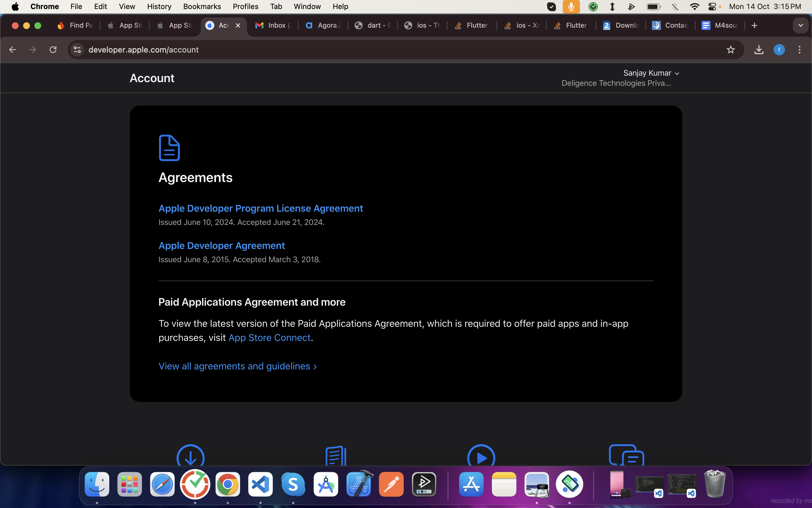Go back to previous page
This screenshot has width=812, height=508.
(x=12, y=50)
